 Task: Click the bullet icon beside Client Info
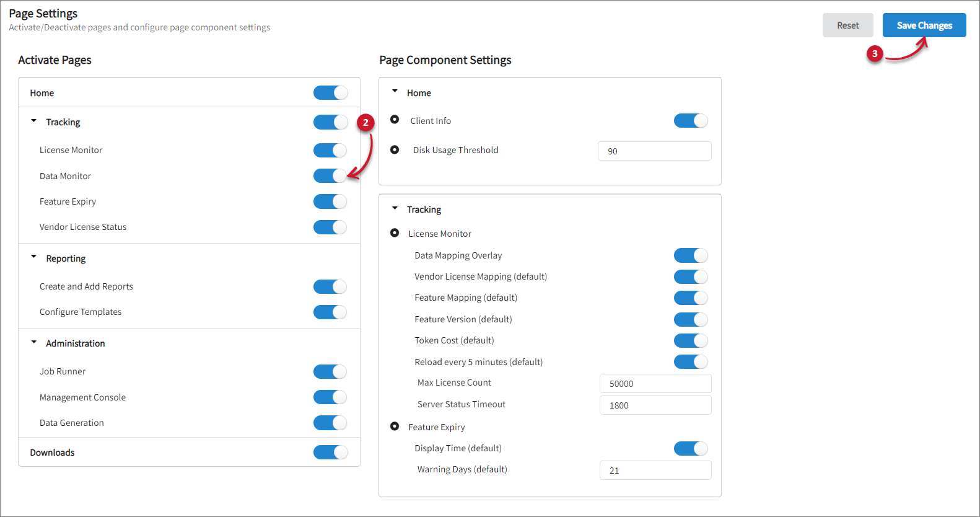(395, 119)
